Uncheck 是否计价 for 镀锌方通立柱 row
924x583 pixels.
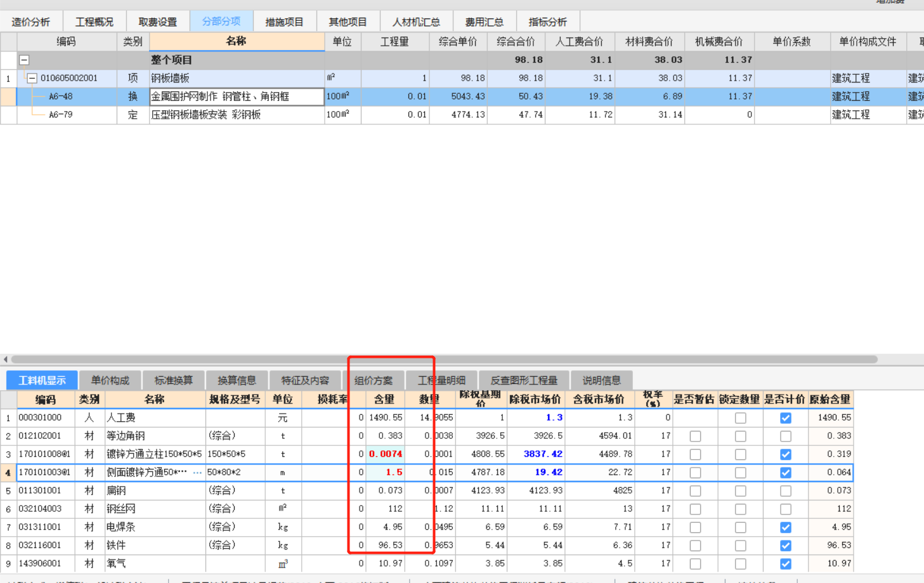[x=786, y=455]
